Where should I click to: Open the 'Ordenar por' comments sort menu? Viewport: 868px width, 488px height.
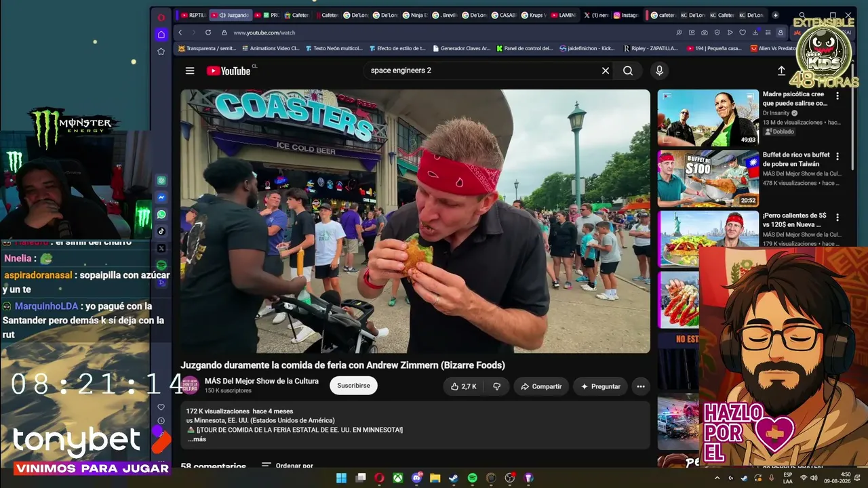coord(288,466)
